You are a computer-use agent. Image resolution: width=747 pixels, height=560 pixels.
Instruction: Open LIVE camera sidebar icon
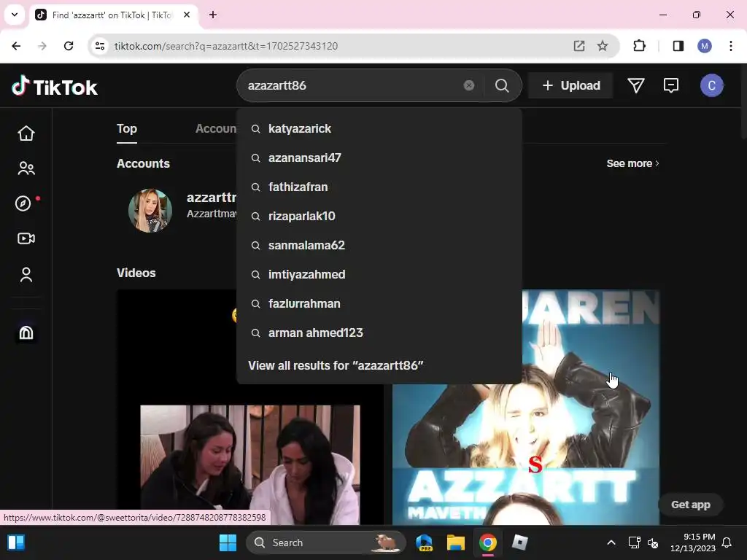[26, 238]
